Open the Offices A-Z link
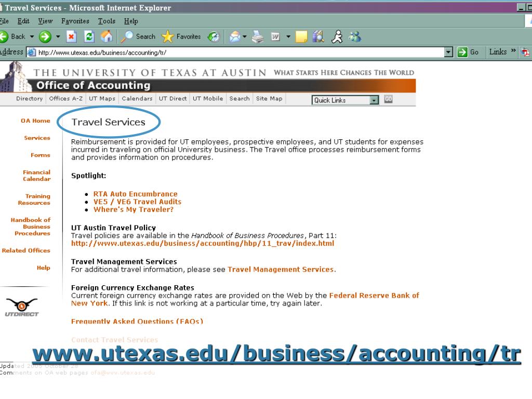Screen dimensions: 532x399 pyautogui.click(x=66, y=98)
